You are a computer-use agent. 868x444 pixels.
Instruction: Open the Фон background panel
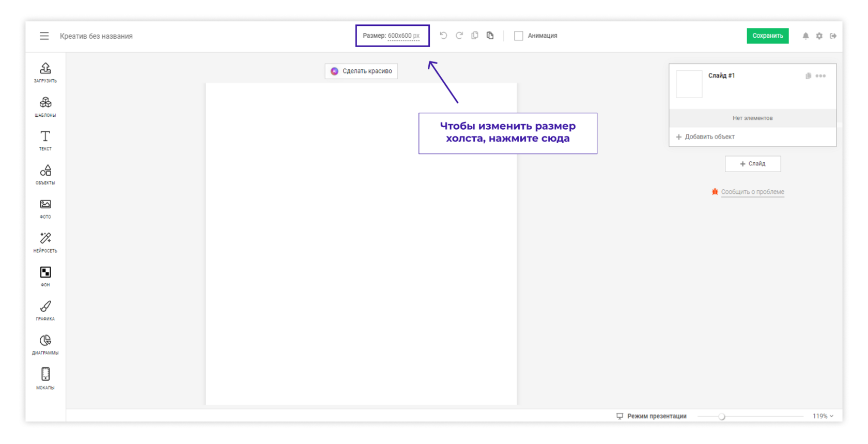coord(45,276)
